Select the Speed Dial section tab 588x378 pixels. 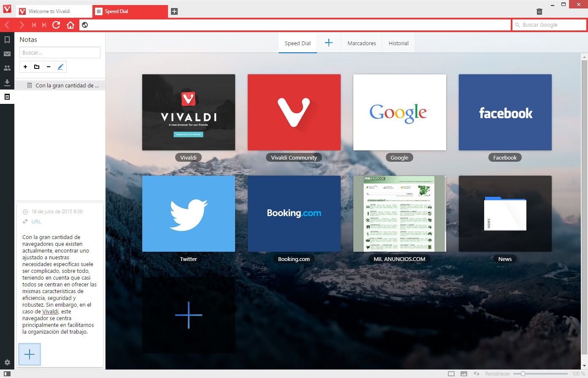click(298, 43)
